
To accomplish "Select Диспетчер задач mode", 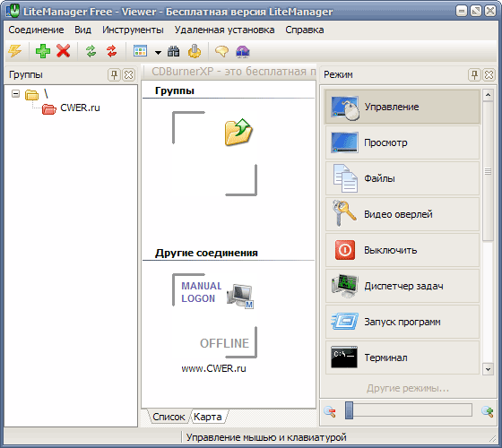I will click(x=402, y=286).
